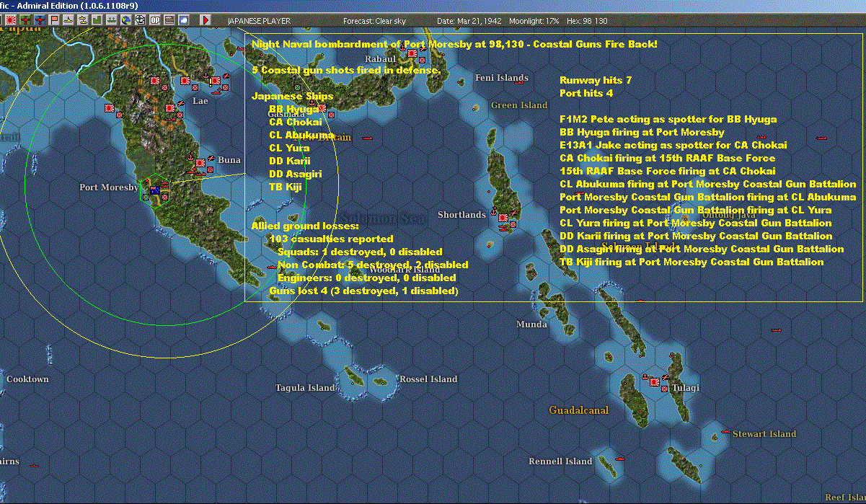Select the Japanese flag base at Shortlands
This screenshot has width=866, height=504.
pos(503,217)
